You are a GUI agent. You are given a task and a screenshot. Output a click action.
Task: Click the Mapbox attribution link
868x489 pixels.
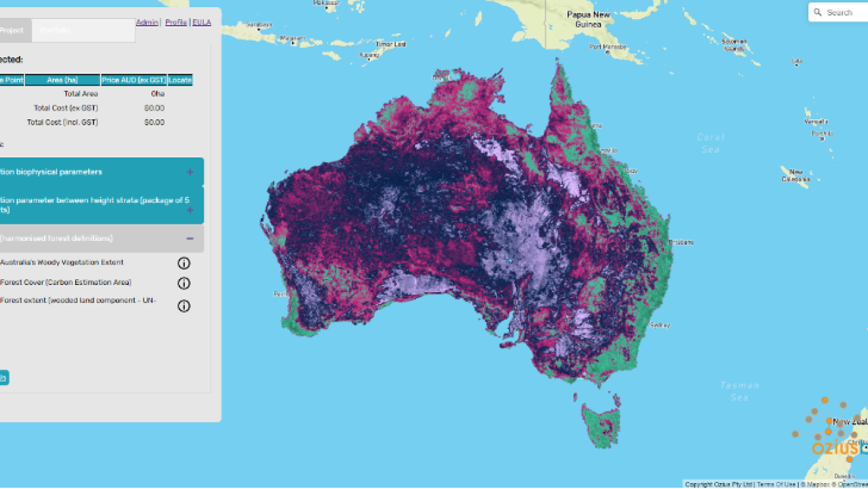[813, 484]
